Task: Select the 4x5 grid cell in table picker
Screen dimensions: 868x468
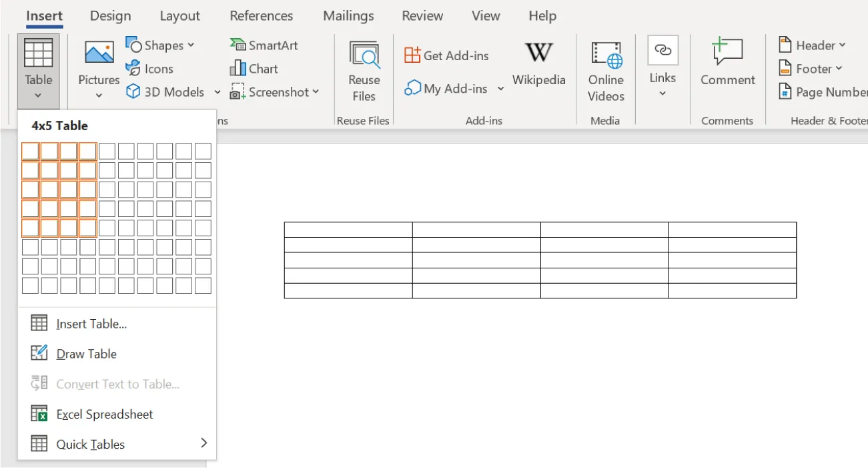Action: [x=87, y=227]
